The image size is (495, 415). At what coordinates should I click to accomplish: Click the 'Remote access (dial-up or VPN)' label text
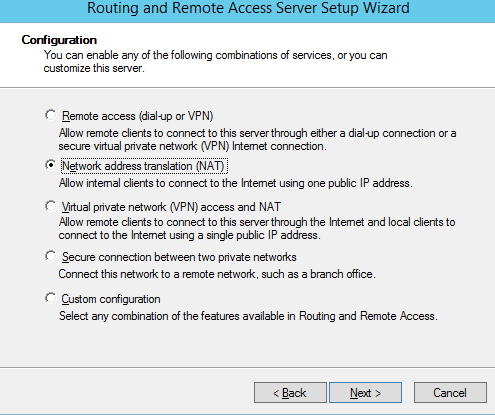(x=137, y=116)
